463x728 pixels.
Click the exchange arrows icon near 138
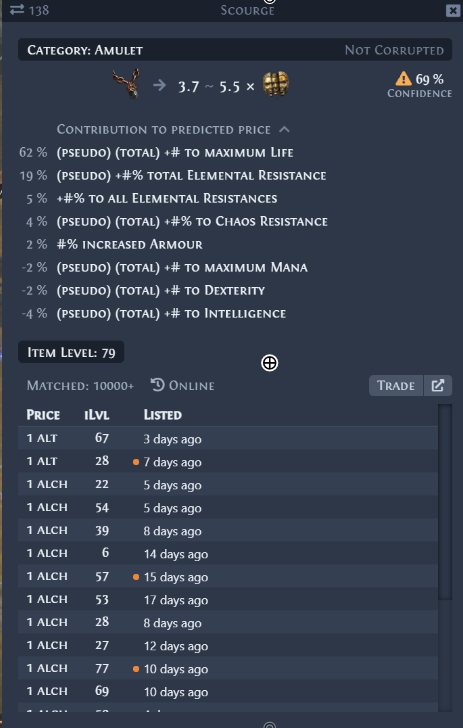pyautogui.click(x=17, y=10)
